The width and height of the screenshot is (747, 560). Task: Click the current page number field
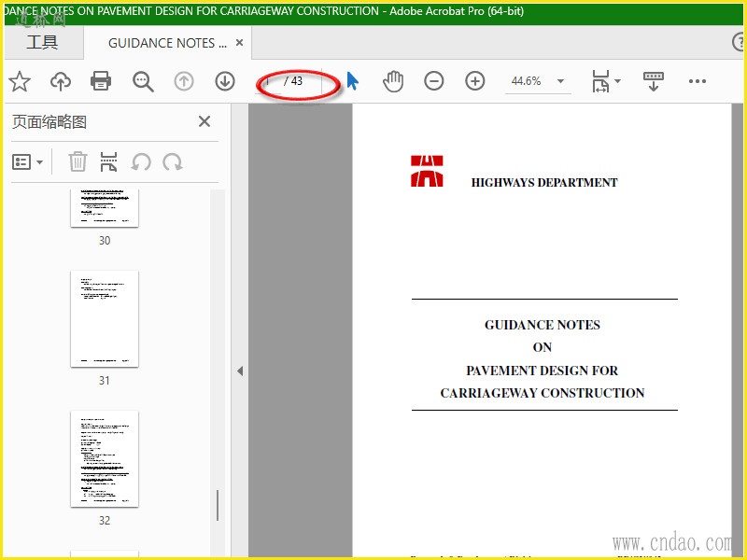tap(268, 81)
